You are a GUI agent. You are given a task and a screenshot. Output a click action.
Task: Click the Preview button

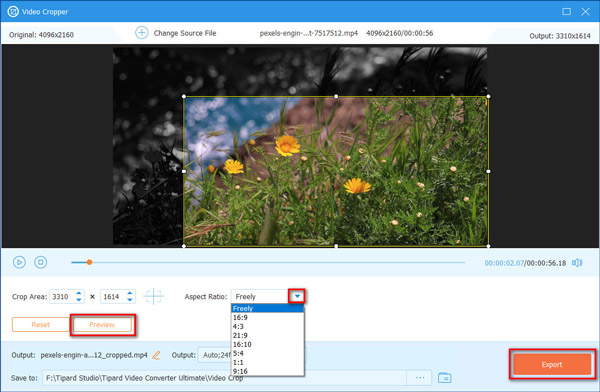pos(102,325)
